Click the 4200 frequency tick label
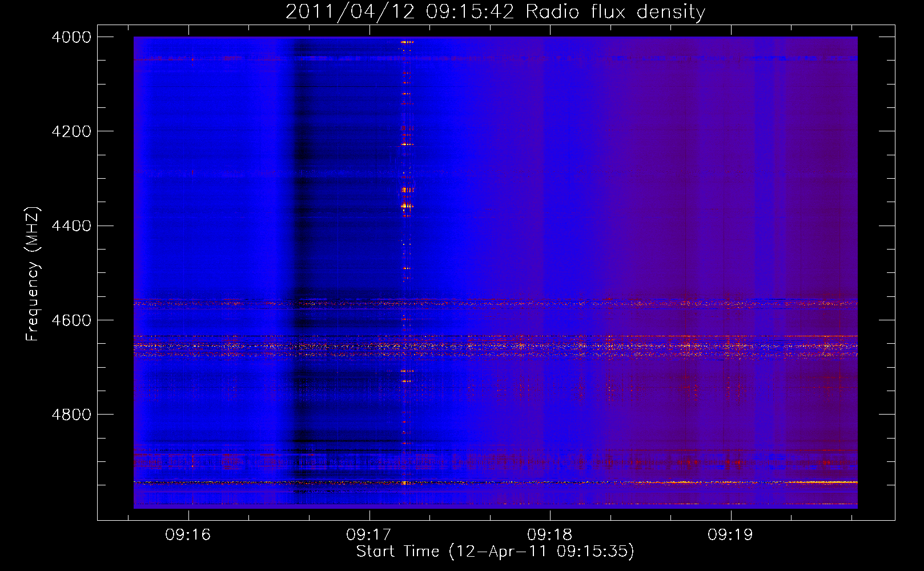924x571 pixels. pos(71,131)
